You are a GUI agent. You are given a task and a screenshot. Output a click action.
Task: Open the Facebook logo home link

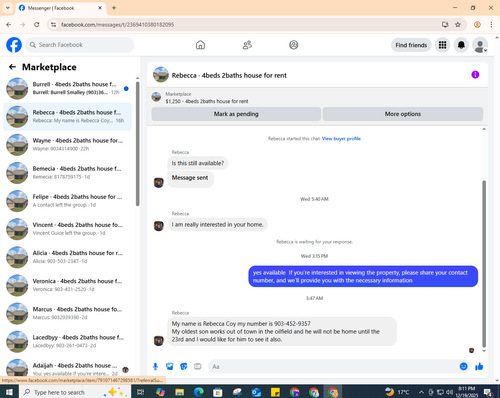pos(14,45)
